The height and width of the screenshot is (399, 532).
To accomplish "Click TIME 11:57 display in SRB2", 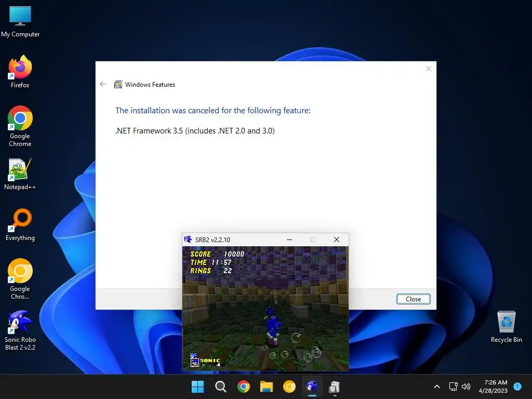I will (211, 262).
